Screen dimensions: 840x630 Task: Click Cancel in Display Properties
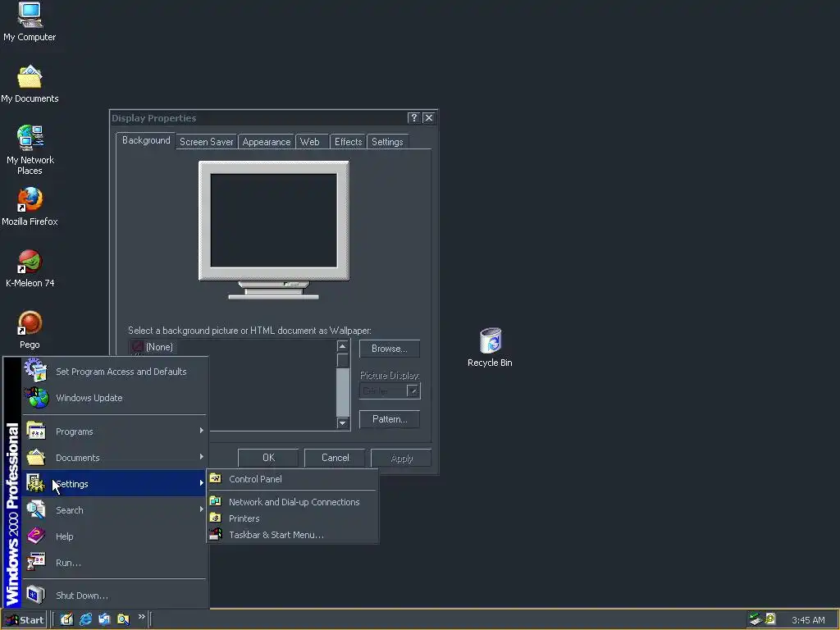pyautogui.click(x=335, y=458)
